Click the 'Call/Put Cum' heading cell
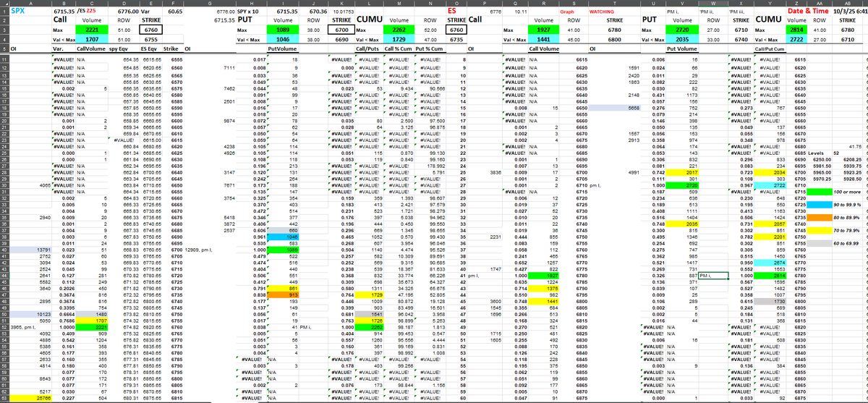The height and width of the screenshot is (403, 868). [769, 48]
